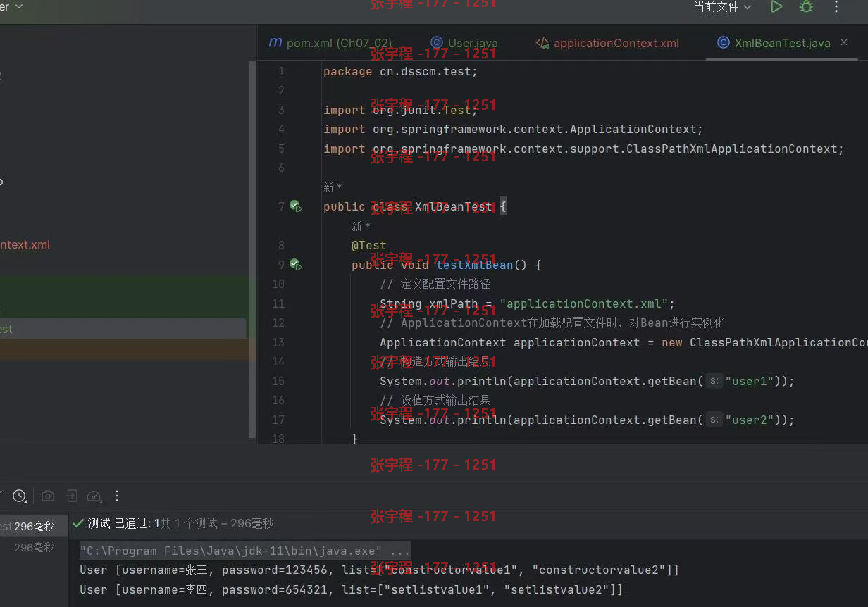
Task: Open the 当前文件 run configuration dropdown
Action: tap(722, 7)
